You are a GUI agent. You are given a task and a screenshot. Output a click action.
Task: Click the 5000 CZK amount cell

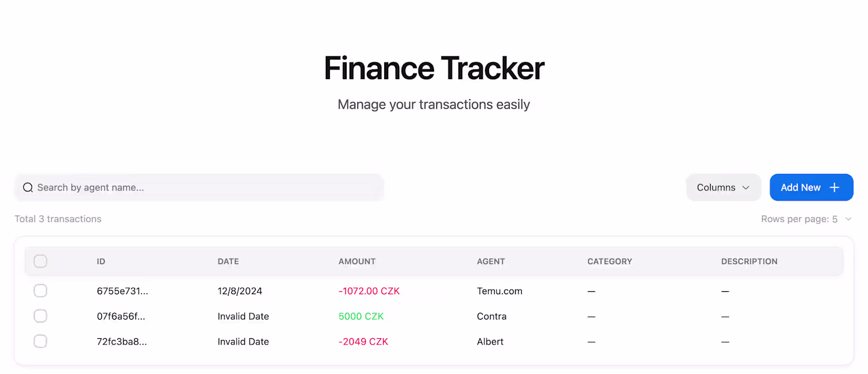(x=361, y=316)
